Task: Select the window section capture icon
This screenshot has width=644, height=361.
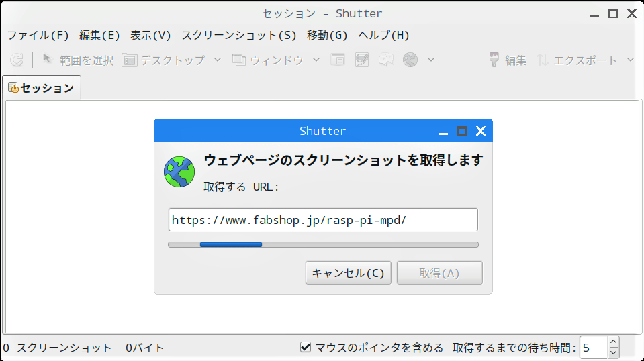Action: tap(338, 60)
